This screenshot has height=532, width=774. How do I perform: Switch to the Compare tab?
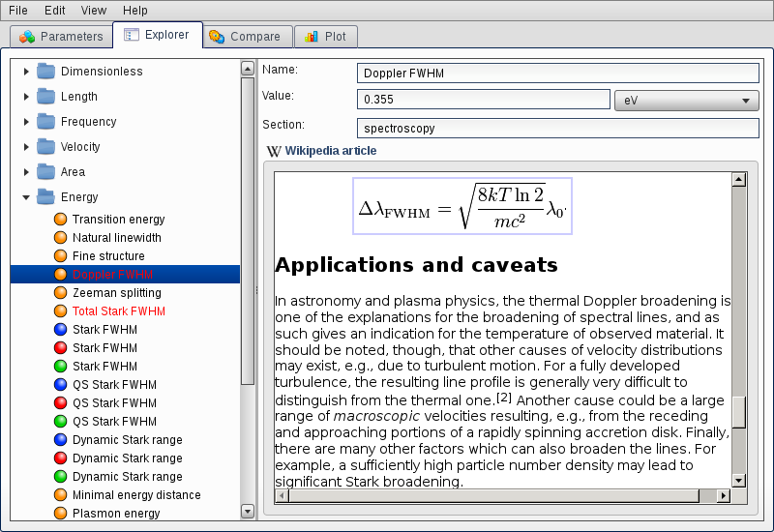tap(247, 37)
